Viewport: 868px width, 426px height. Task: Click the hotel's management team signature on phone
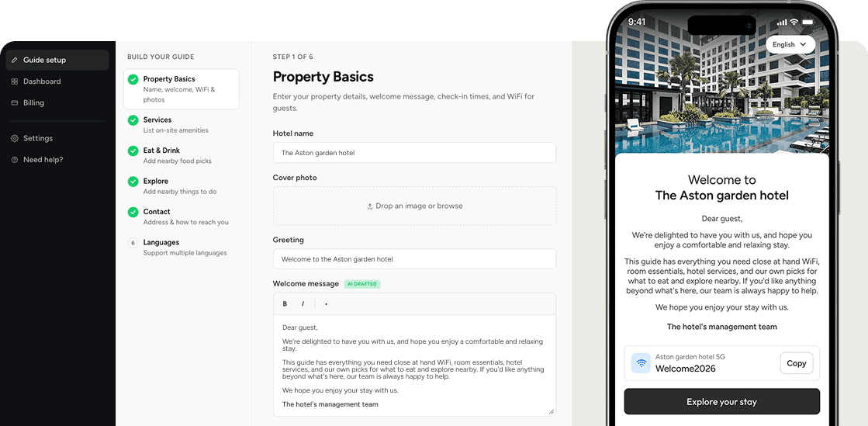722,327
